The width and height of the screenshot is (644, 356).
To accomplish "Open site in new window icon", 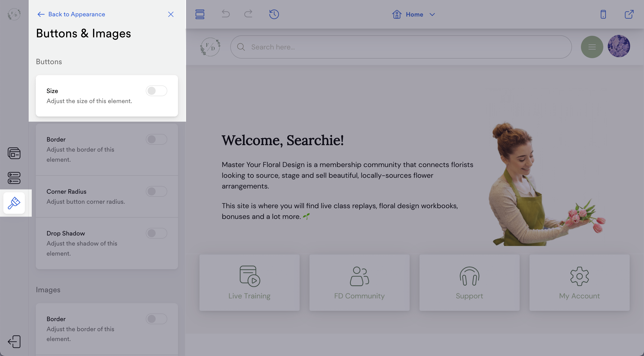I will (x=629, y=14).
